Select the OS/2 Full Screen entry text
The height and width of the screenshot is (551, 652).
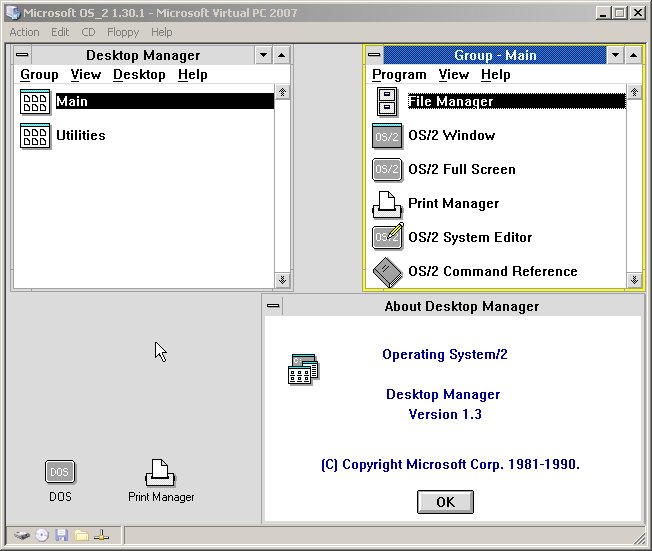462,170
